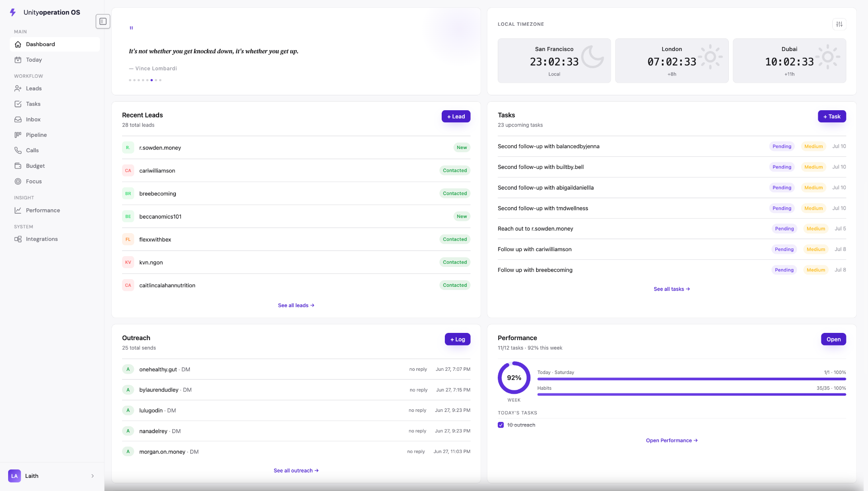Expand the Laith user menu chevron
868x491 pixels.
(93, 476)
